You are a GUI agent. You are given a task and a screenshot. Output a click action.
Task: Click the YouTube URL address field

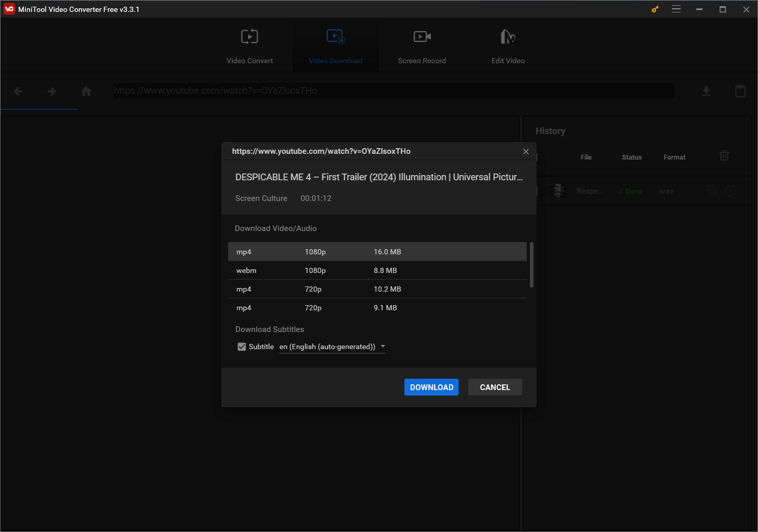pyautogui.click(x=394, y=91)
